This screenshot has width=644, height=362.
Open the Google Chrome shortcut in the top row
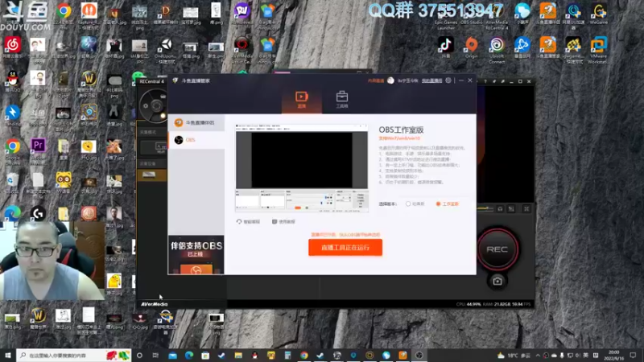pos(64,14)
